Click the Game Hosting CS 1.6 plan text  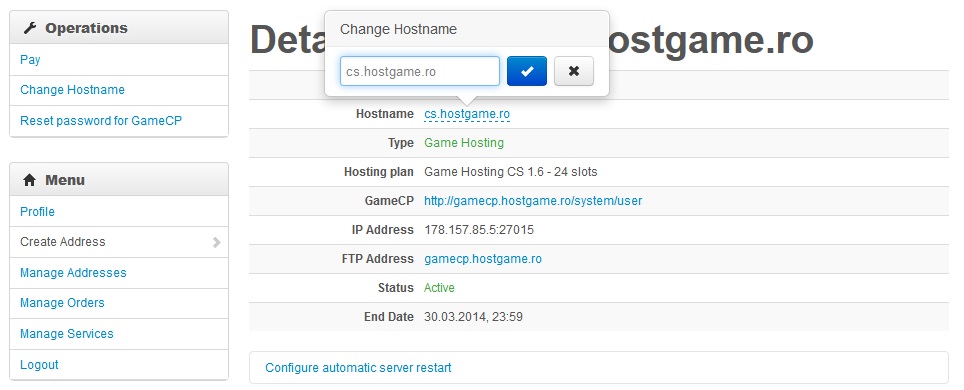[x=511, y=172]
